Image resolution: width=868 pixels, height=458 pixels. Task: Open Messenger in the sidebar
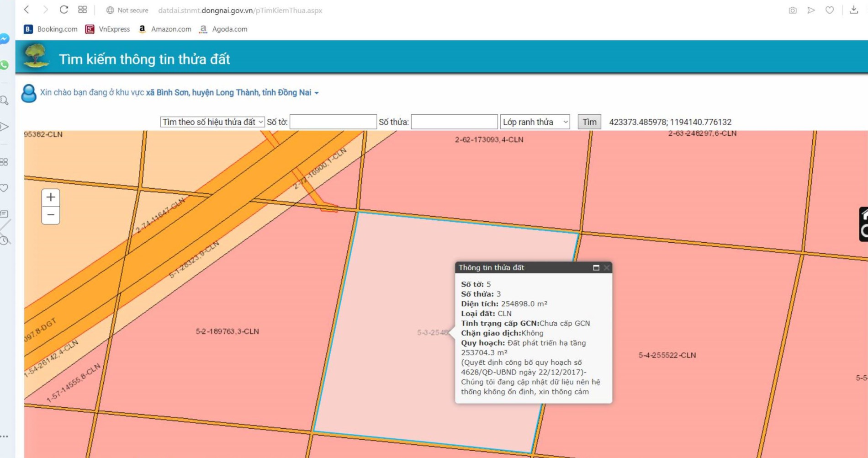(5, 39)
